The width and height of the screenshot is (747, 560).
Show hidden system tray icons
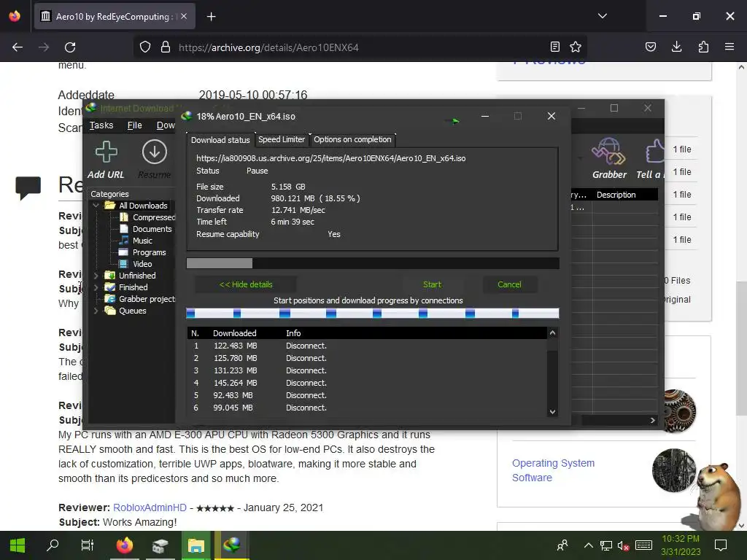point(589,545)
